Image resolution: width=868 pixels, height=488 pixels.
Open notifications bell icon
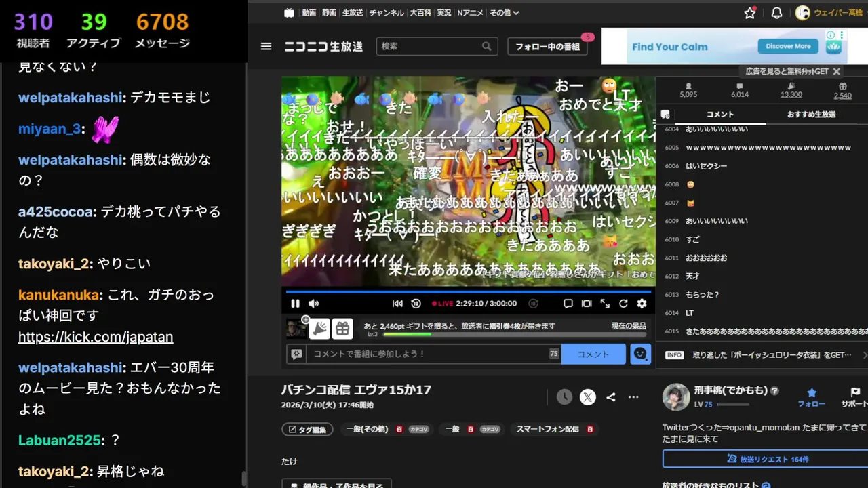pyautogui.click(x=777, y=13)
